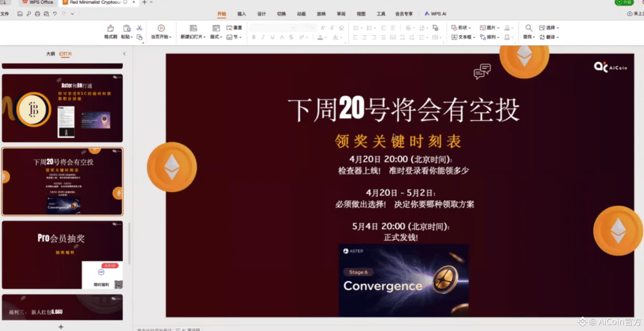Switch to the 工具 (Tools) ribbon tab

pyautogui.click(x=381, y=14)
